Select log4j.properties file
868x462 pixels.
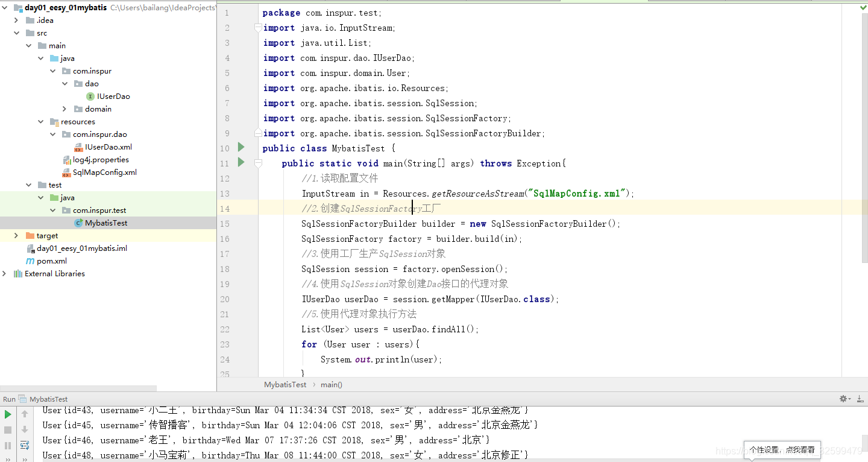95,160
